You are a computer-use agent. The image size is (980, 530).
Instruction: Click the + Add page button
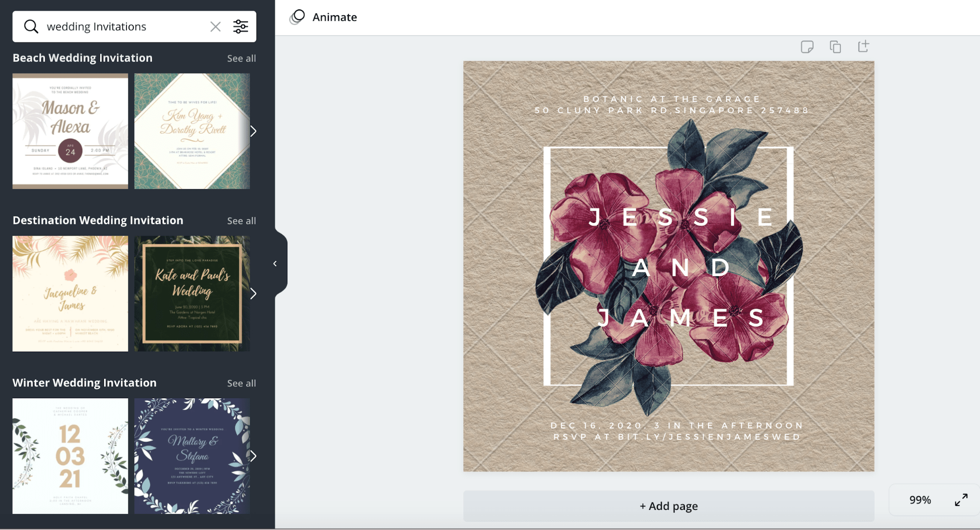tap(668, 506)
